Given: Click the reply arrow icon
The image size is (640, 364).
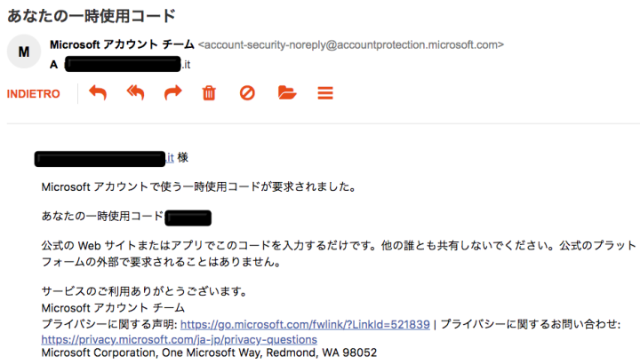Looking at the screenshot, I should click(98, 92).
